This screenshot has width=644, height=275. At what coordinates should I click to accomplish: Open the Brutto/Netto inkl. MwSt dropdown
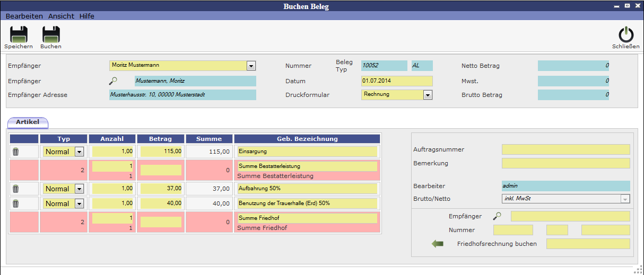[x=625, y=199]
